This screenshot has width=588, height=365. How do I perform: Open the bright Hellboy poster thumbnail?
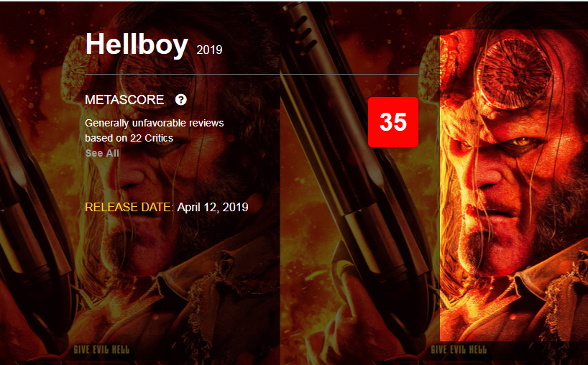(514, 185)
